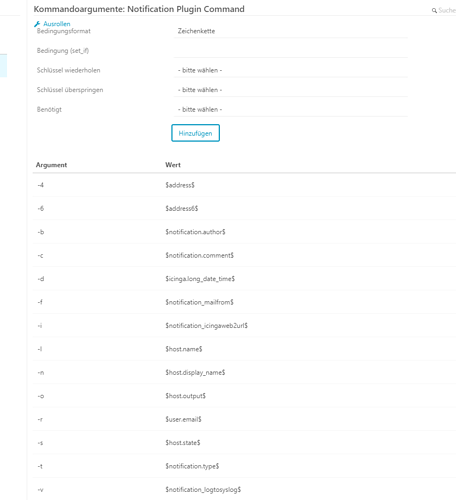Click the Suche search field
The image size is (456, 500).
pos(447,11)
